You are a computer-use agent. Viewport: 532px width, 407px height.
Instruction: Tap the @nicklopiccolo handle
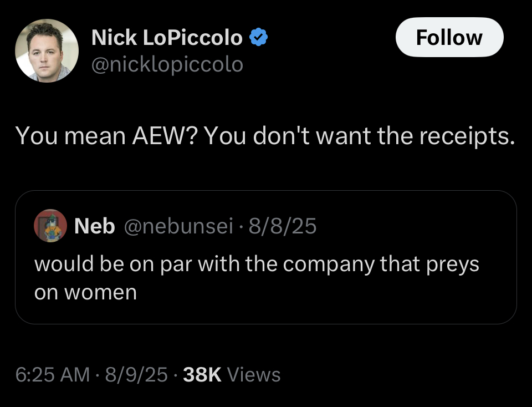(167, 64)
